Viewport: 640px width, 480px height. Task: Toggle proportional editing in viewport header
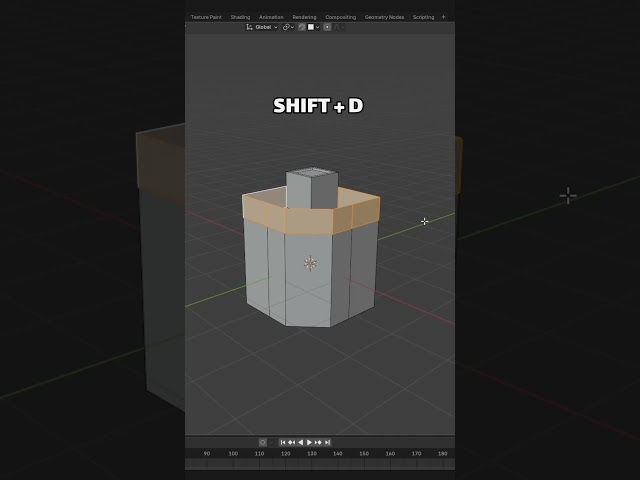point(327,27)
